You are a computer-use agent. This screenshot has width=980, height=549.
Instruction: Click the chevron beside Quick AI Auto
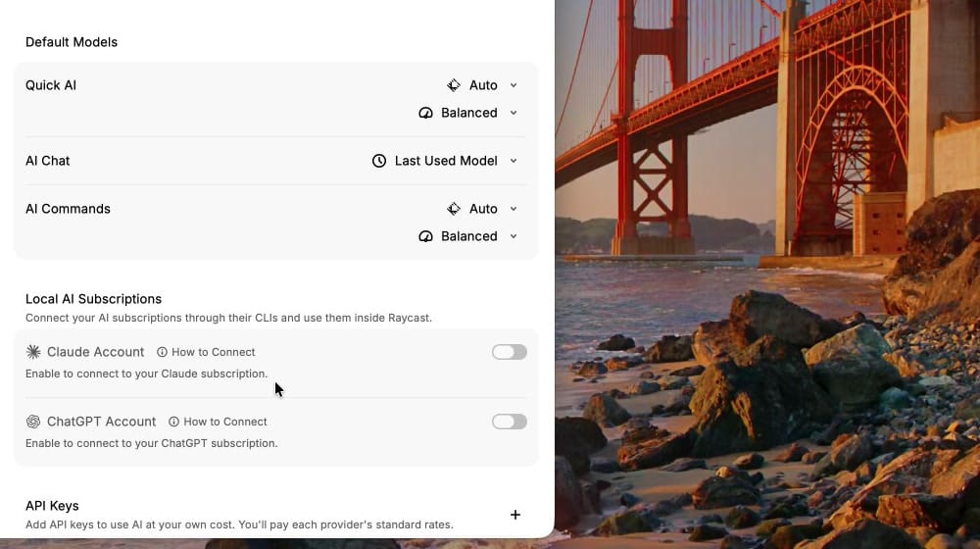coord(514,85)
